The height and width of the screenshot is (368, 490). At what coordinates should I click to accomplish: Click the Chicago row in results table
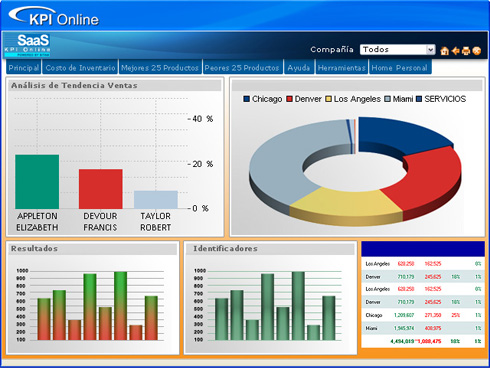click(x=423, y=315)
